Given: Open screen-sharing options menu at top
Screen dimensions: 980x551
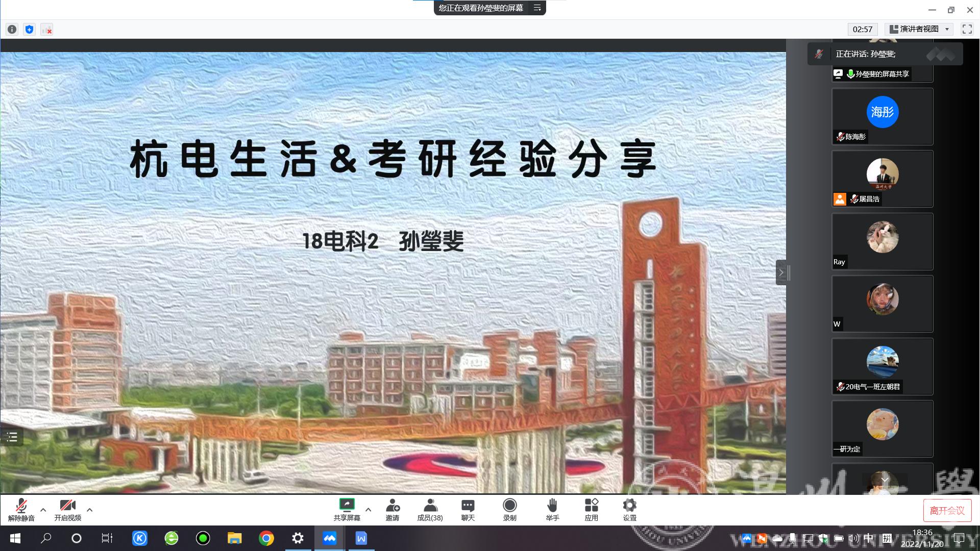Looking at the screenshot, I should coord(537,8).
